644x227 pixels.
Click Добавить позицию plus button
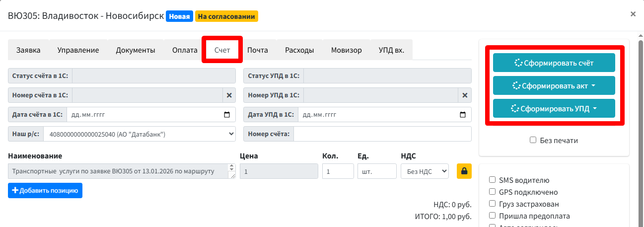point(45,191)
